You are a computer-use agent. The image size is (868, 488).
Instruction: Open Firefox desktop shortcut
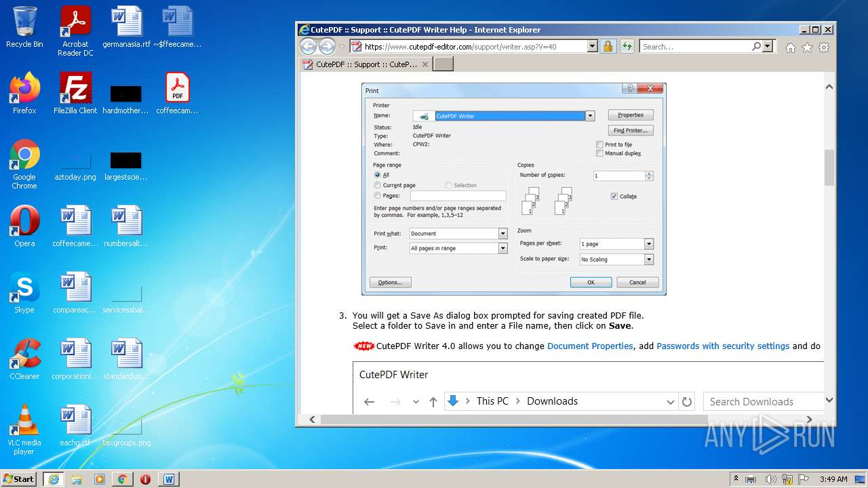pyautogui.click(x=24, y=94)
